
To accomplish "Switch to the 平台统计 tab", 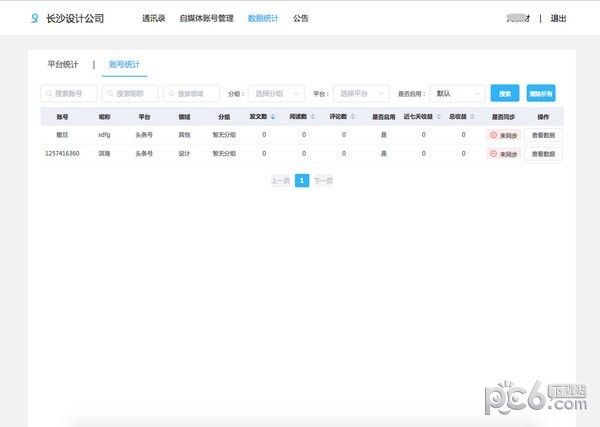I will [x=63, y=64].
